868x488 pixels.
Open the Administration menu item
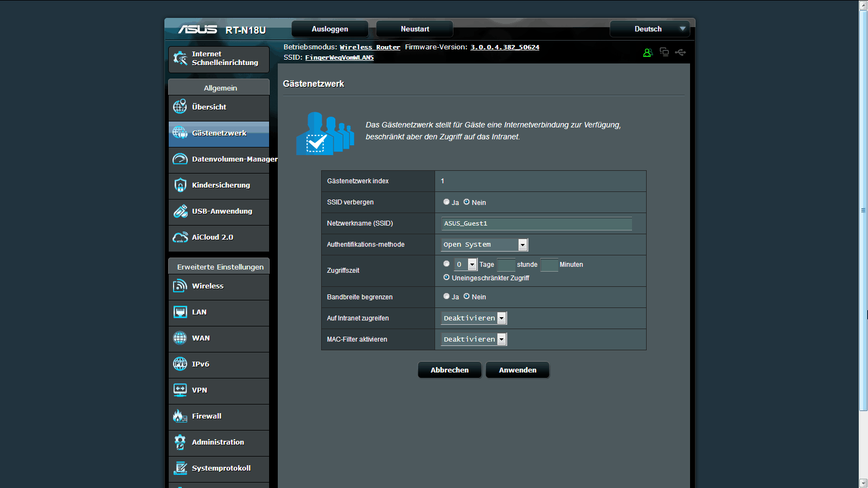click(x=219, y=442)
